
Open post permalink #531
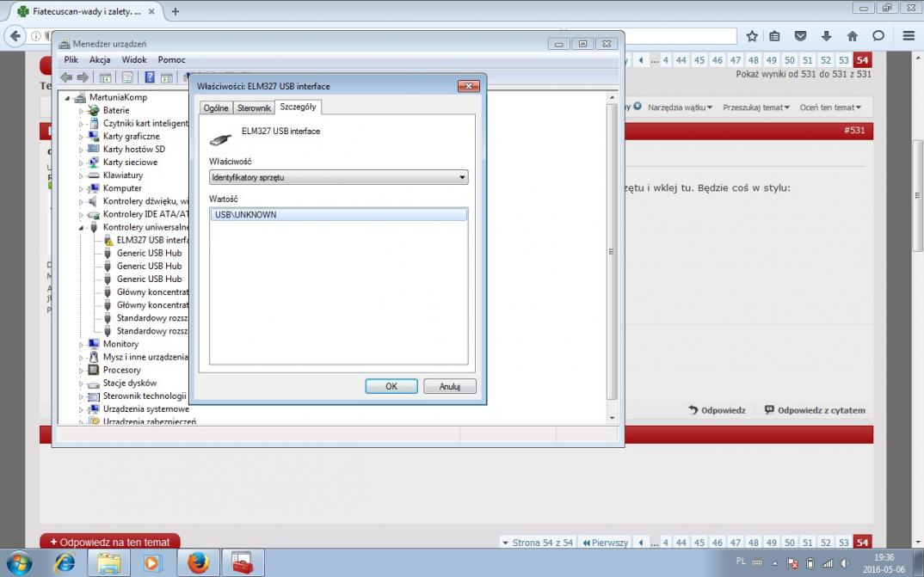pos(853,130)
